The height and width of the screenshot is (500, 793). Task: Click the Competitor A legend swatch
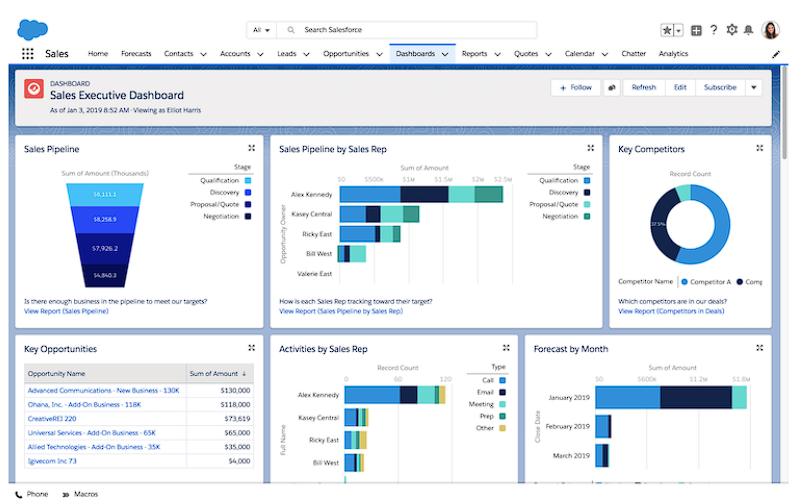(684, 282)
